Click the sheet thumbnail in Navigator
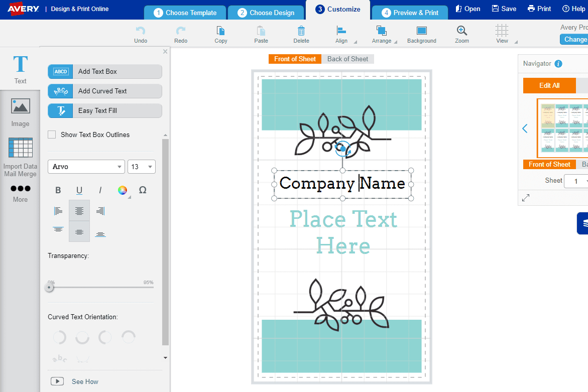Screen dimensions: 588x392 tap(562, 127)
